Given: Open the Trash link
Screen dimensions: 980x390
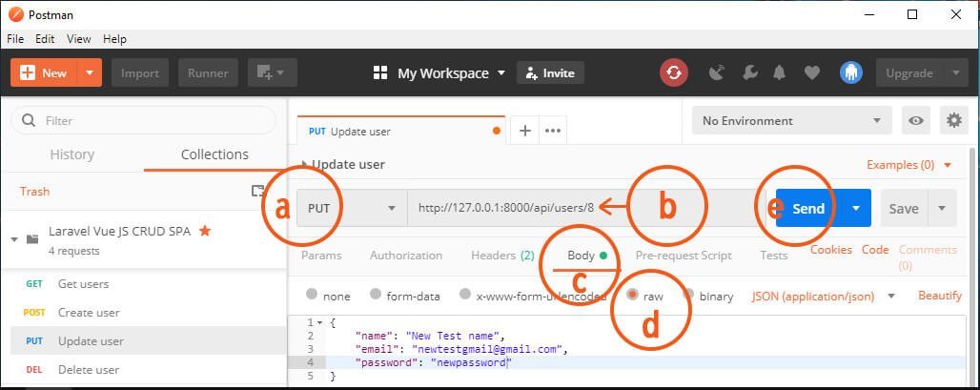Looking at the screenshot, I should [x=34, y=192].
